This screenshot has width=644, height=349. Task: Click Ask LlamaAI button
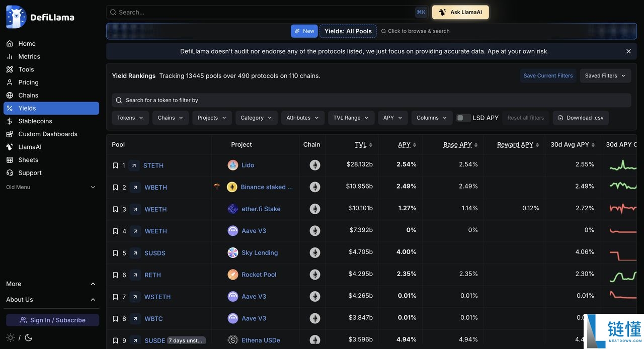point(460,12)
